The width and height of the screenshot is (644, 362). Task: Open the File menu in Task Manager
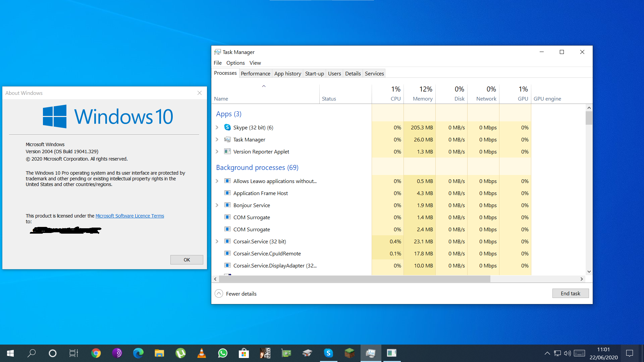click(x=218, y=63)
